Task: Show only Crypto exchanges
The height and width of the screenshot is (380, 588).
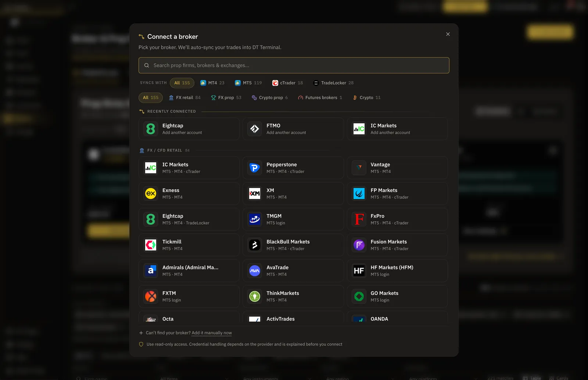Action: point(366,98)
